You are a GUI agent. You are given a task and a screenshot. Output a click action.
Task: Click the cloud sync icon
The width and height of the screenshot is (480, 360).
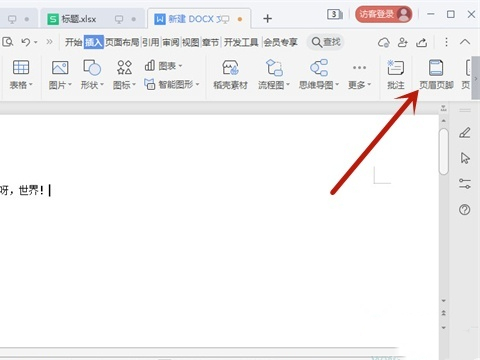[x=384, y=42]
